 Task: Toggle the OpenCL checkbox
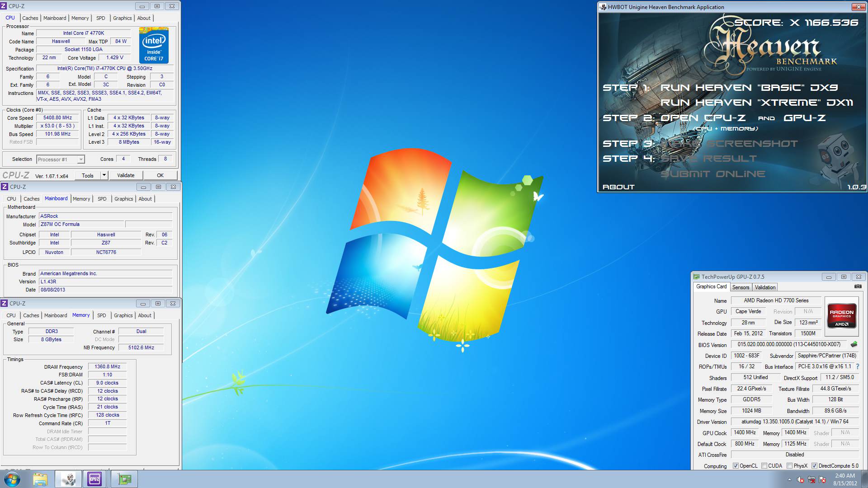(736, 466)
